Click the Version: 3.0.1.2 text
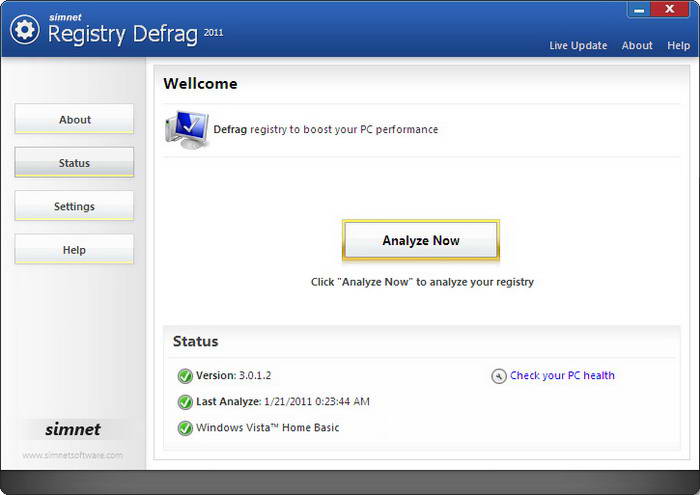Image resolution: width=700 pixels, height=495 pixels. (x=233, y=375)
